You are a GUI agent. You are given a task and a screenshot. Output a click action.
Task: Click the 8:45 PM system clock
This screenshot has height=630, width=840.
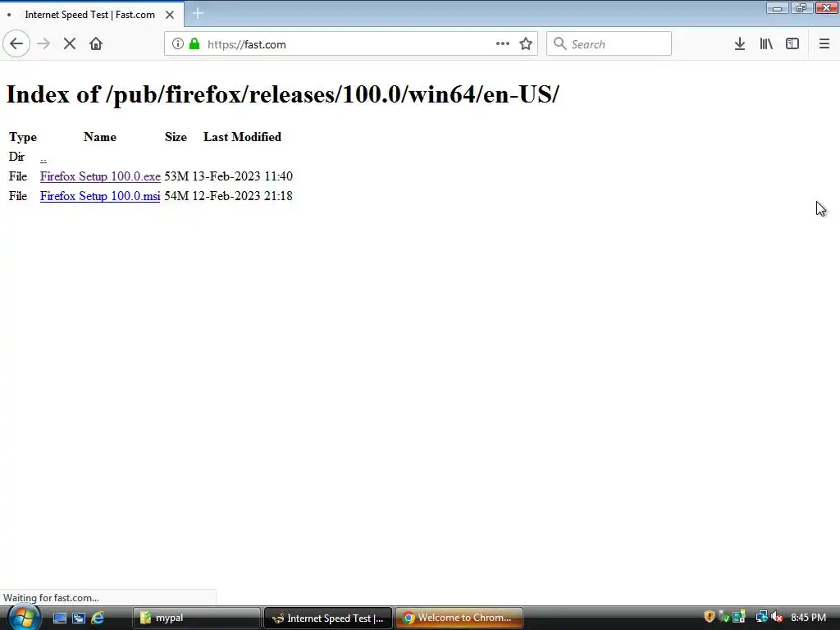[808, 618]
